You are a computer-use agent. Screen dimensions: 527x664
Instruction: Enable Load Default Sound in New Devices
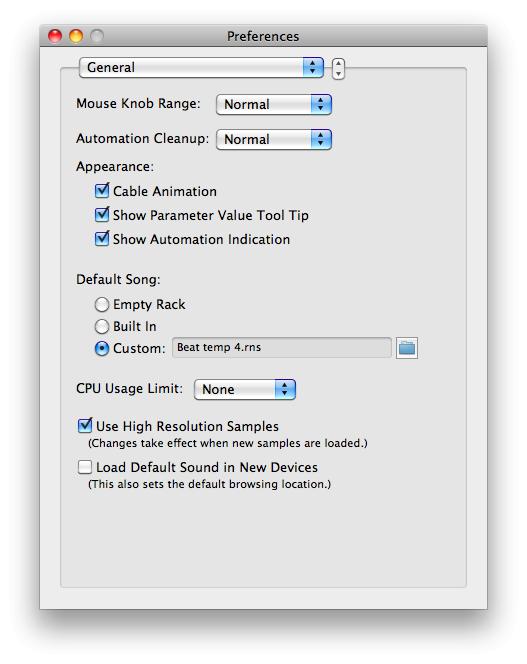point(85,467)
